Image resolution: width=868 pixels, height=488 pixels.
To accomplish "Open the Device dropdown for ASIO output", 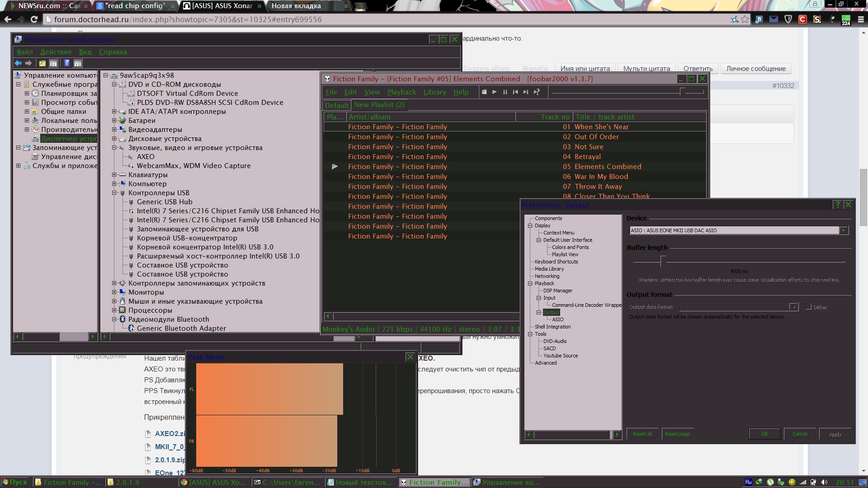I will tap(844, 230).
